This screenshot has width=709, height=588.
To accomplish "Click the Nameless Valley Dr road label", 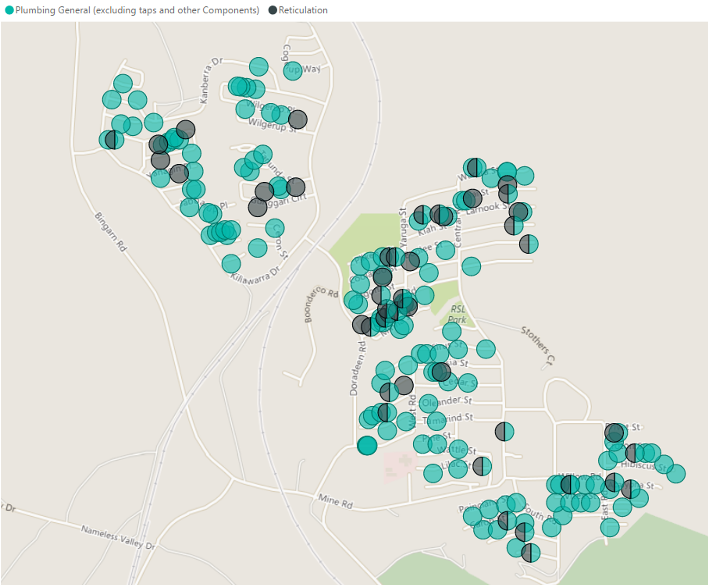I will [118, 537].
